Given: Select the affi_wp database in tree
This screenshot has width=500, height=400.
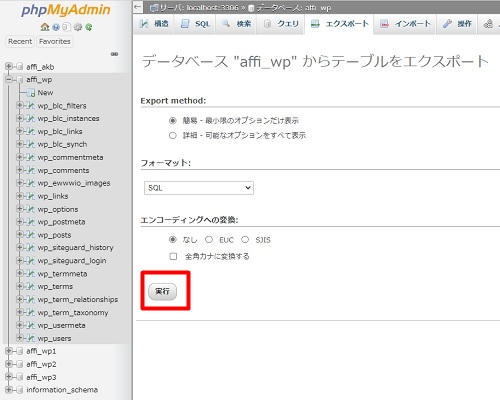Looking at the screenshot, I should pyautogui.click(x=39, y=79).
